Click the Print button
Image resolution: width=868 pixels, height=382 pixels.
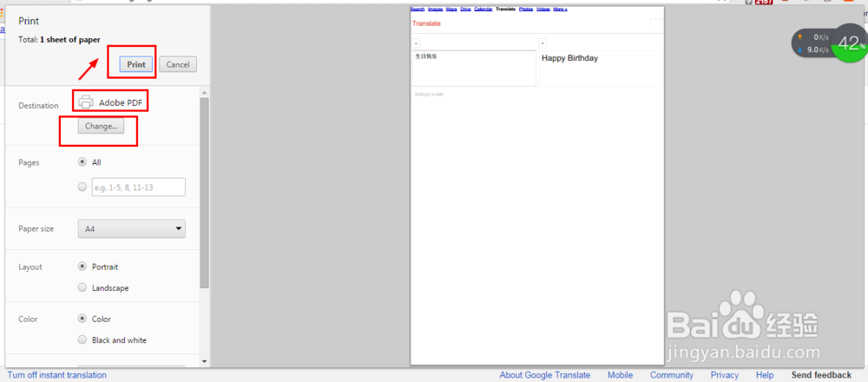[x=136, y=64]
